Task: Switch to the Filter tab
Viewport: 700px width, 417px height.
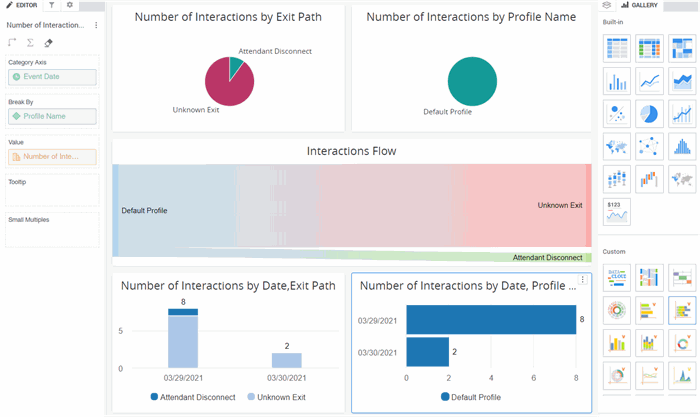Action: pos(52,5)
